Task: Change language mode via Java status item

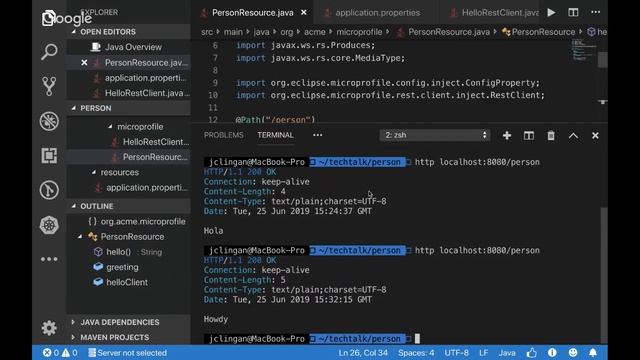Action: click(507, 353)
